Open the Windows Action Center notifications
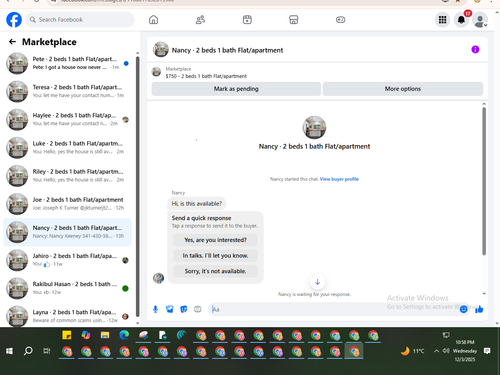The height and width of the screenshot is (375, 500). pyautogui.click(x=487, y=351)
